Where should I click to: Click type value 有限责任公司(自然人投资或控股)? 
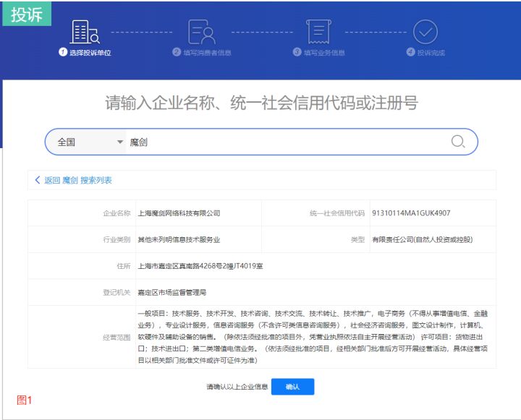(423, 240)
